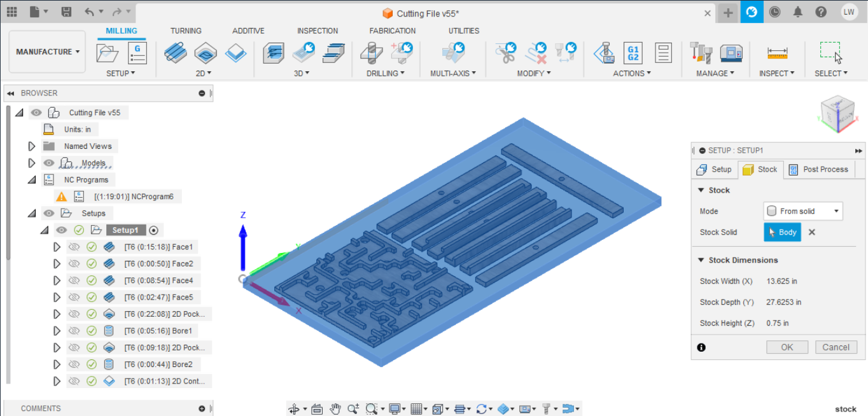This screenshot has width=868, height=416.
Task: Expand the Face4 operation node
Action: click(x=57, y=281)
